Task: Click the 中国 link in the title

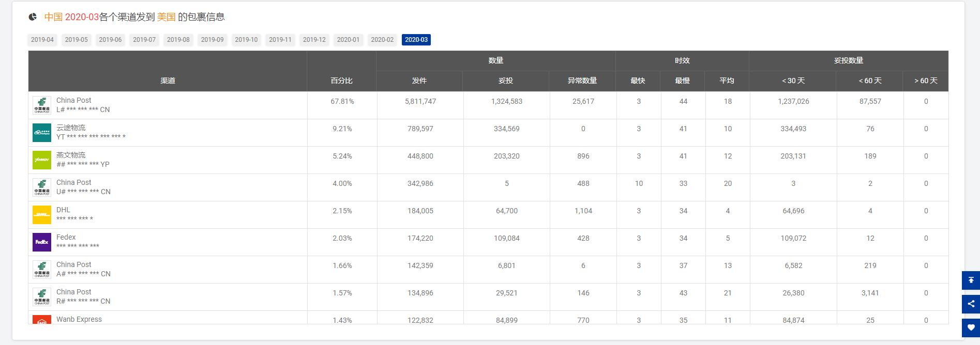Action: (x=53, y=17)
